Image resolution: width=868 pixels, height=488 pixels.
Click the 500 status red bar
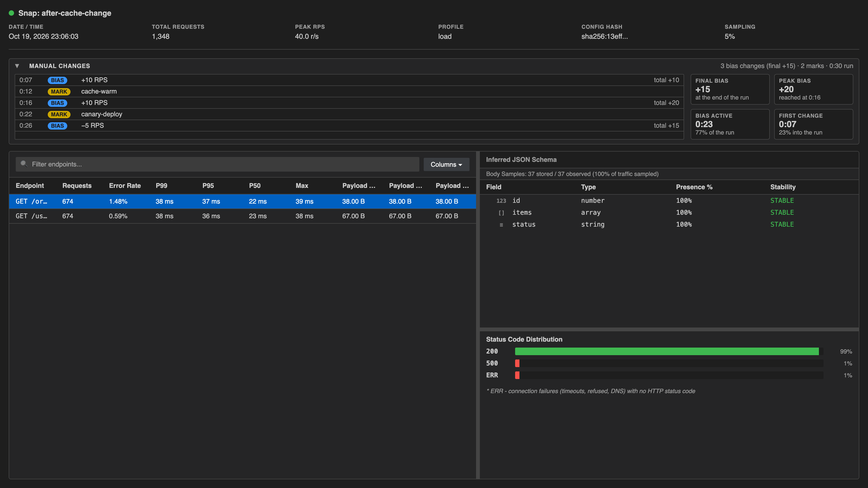click(x=517, y=363)
